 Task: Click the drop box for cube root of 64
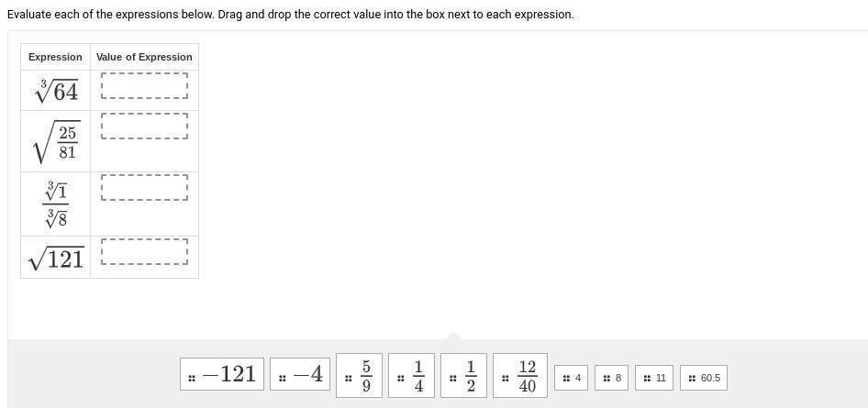coord(145,85)
